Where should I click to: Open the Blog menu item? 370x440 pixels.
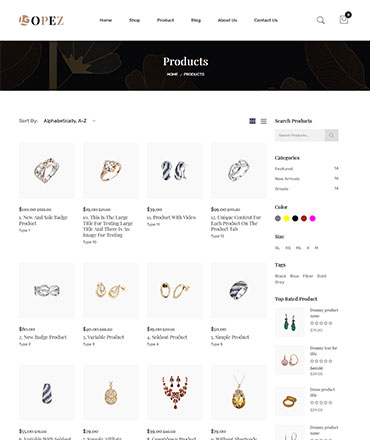[x=196, y=20]
